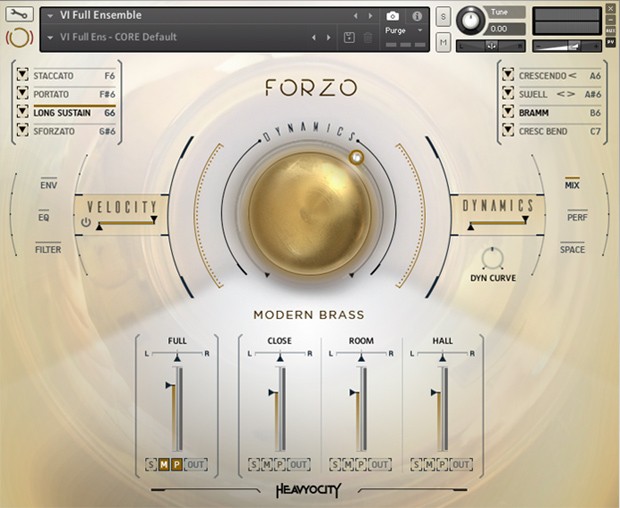Open FULL channel OUT routing

196,465
